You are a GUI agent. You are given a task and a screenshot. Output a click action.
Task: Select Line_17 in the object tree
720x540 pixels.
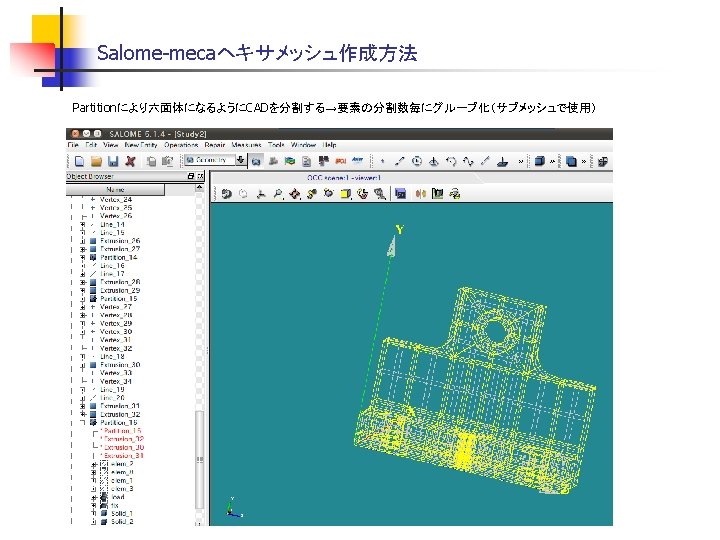(112, 274)
